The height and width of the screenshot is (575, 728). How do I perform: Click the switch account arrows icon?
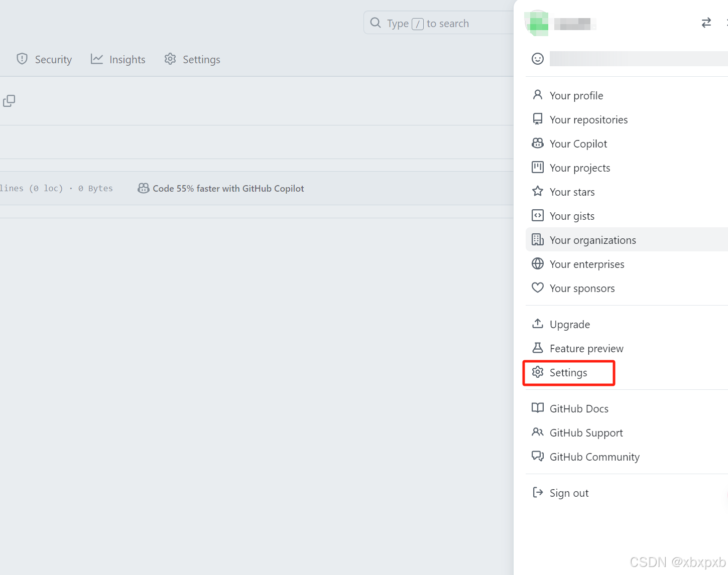[706, 23]
